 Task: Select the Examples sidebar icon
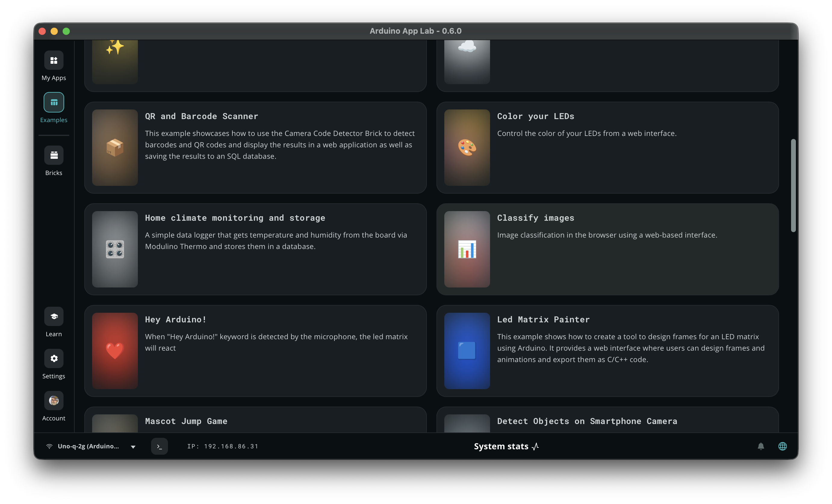coord(54,102)
